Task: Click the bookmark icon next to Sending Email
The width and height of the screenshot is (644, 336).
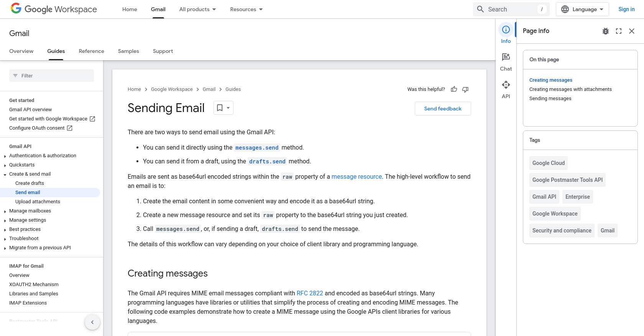Action: [220, 108]
